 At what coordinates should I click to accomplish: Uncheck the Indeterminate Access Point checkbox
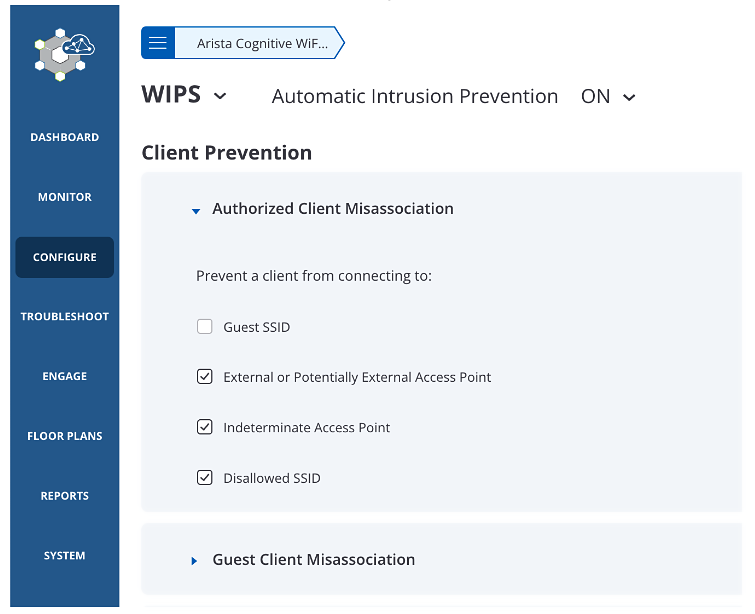click(205, 427)
